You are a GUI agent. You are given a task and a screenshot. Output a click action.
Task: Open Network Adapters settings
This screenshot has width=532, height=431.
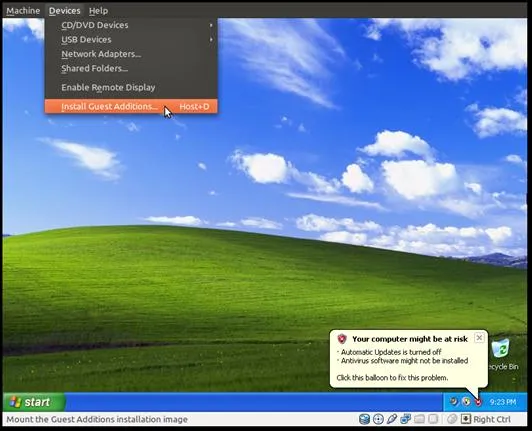click(131, 54)
